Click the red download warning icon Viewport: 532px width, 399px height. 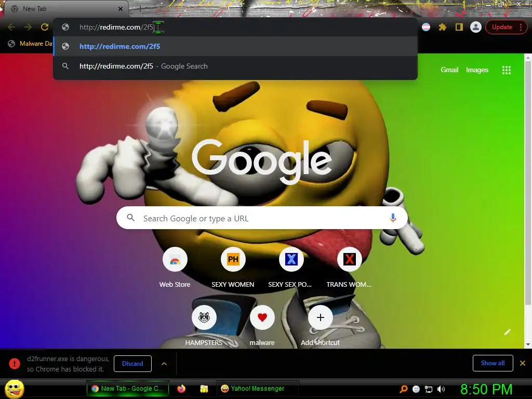point(14,363)
